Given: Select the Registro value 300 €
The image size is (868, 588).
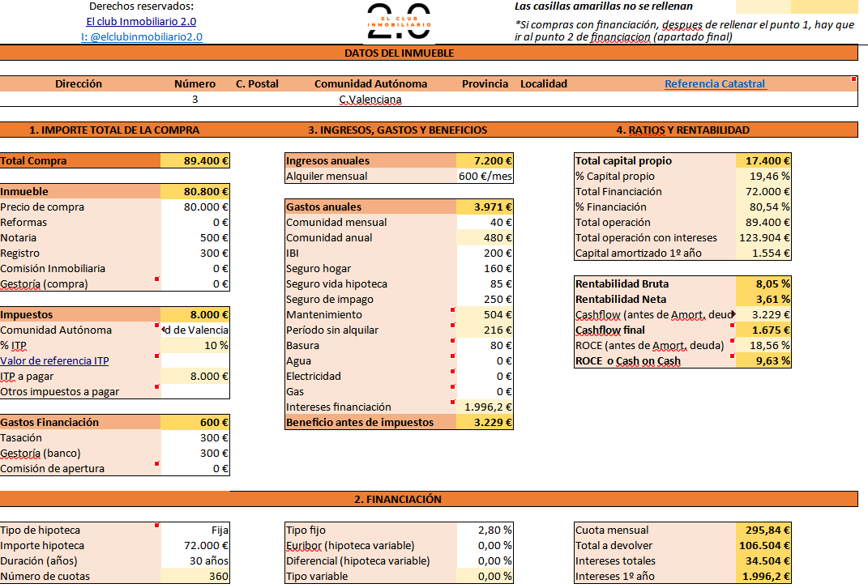Looking at the screenshot, I should point(195,254).
